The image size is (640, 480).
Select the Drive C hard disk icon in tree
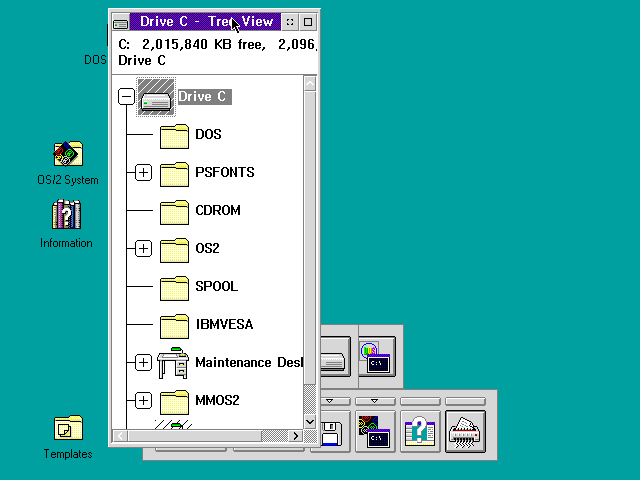click(x=156, y=97)
